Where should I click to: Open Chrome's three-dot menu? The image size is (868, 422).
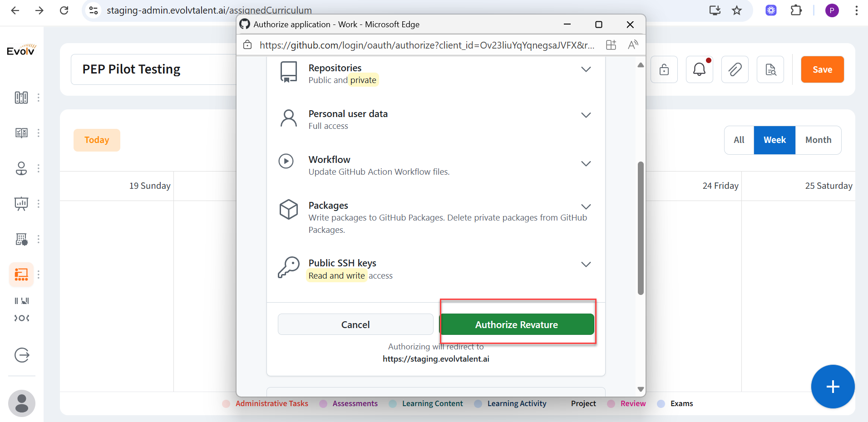pos(857,10)
